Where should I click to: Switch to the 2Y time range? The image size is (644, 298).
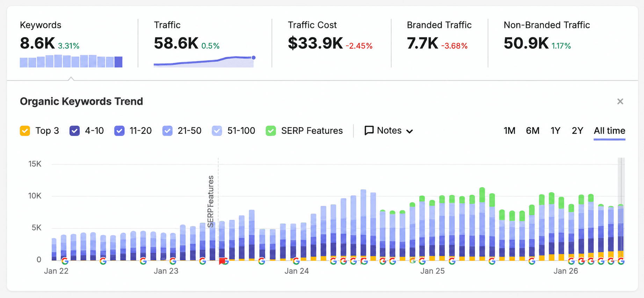(x=577, y=131)
